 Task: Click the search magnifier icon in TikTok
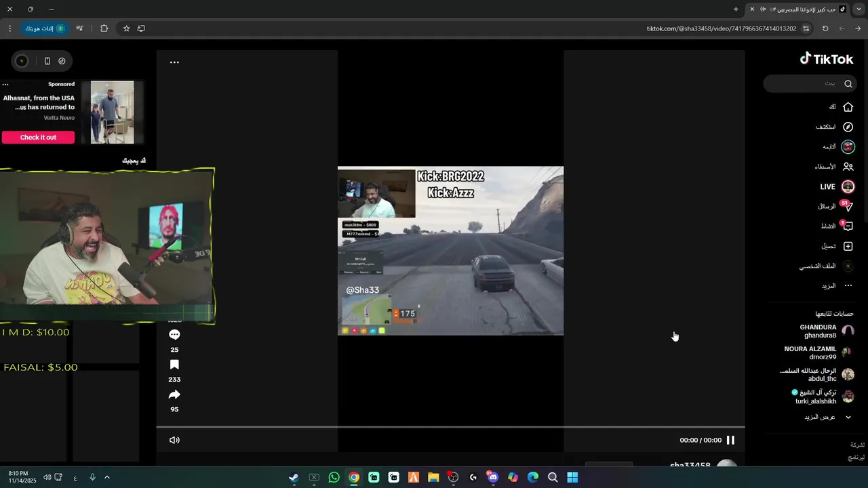tap(848, 84)
